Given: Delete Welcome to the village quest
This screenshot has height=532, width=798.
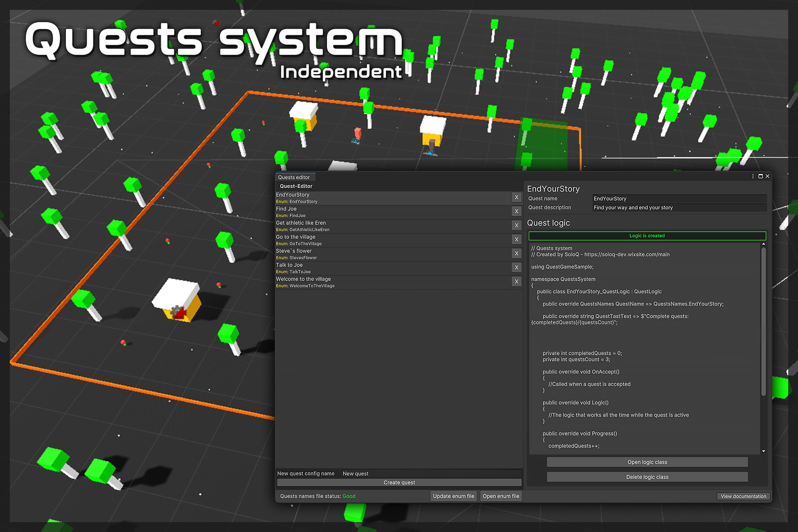Looking at the screenshot, I should [x=516, y=282].
